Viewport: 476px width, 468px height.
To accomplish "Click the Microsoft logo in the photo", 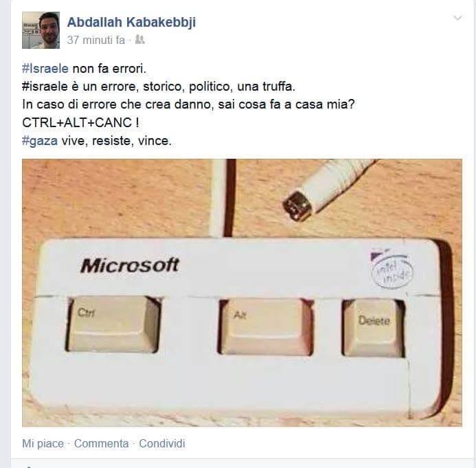I will [x=131, y=265].
